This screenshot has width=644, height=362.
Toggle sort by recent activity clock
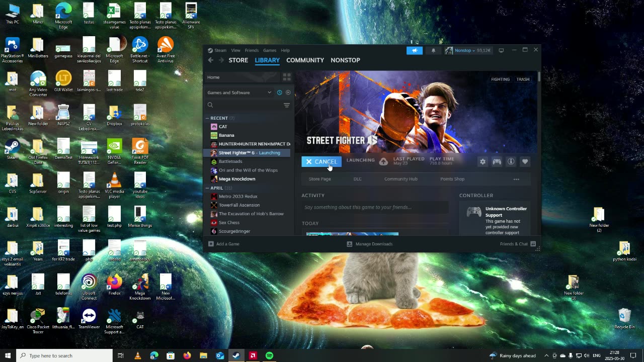point(279,93)
